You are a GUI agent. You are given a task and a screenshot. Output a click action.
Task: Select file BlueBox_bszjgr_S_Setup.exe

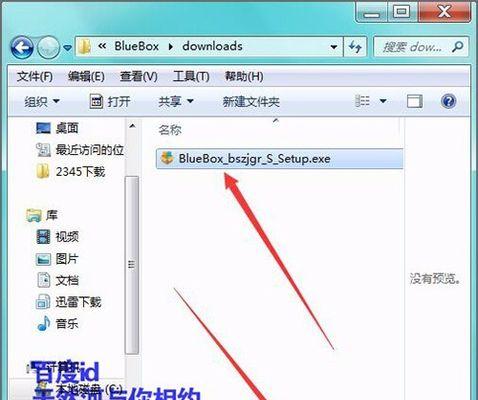pos(279,158)
